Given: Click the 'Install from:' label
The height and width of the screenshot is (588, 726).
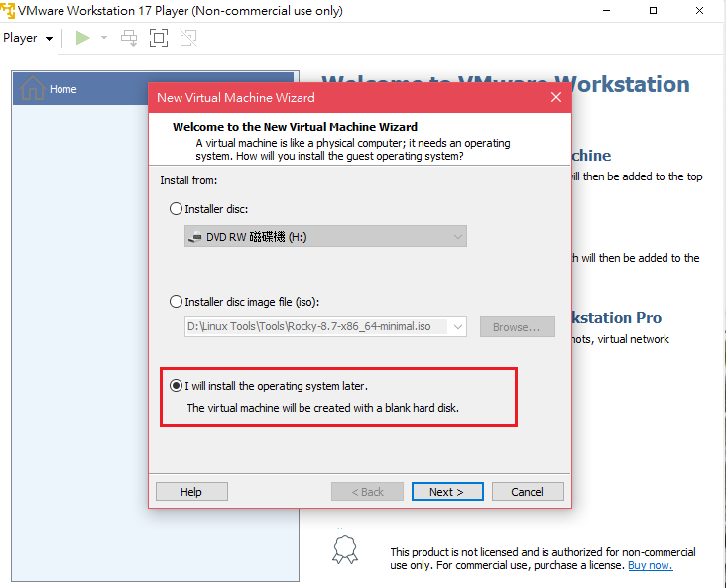Looking at the screenshot, I should pos(188,180).
